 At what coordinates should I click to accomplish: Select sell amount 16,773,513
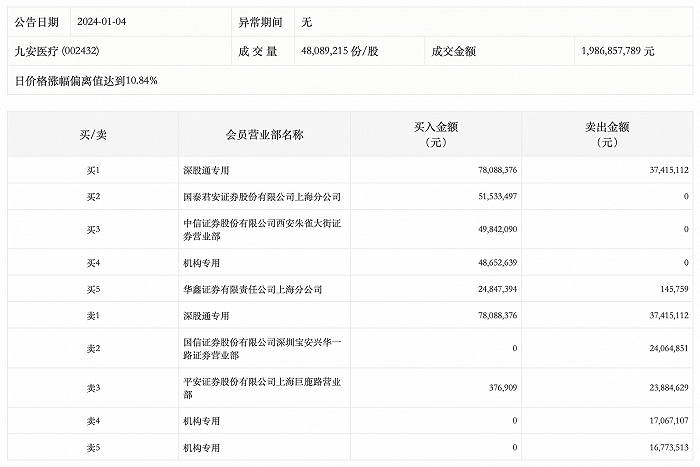(669, 447)
